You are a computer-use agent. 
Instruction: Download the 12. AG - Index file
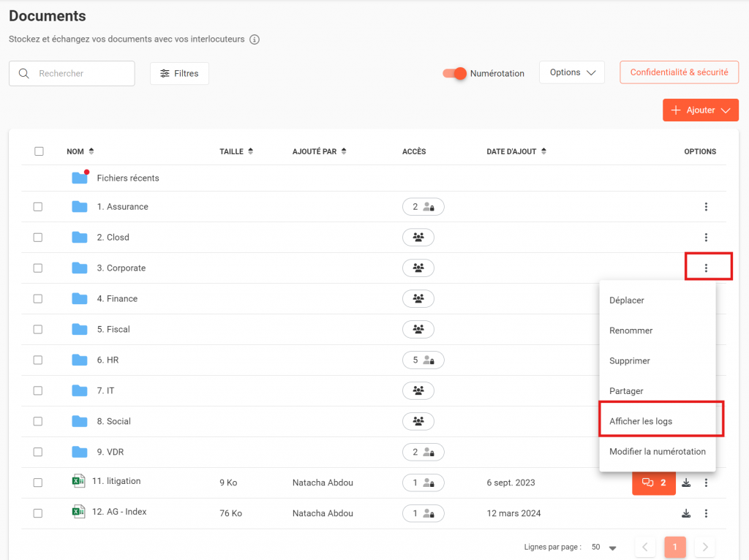(686, 513)
